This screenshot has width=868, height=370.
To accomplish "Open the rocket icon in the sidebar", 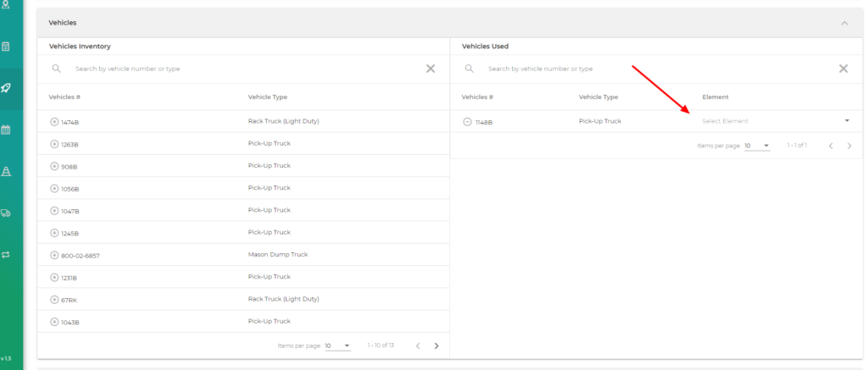I will click(x=6, y=88).
